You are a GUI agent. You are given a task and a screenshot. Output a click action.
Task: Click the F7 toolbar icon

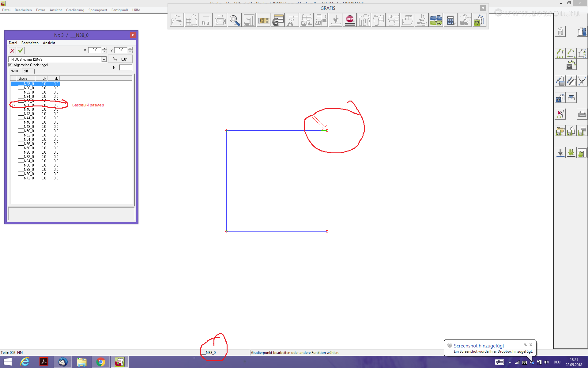pos(479,20)
